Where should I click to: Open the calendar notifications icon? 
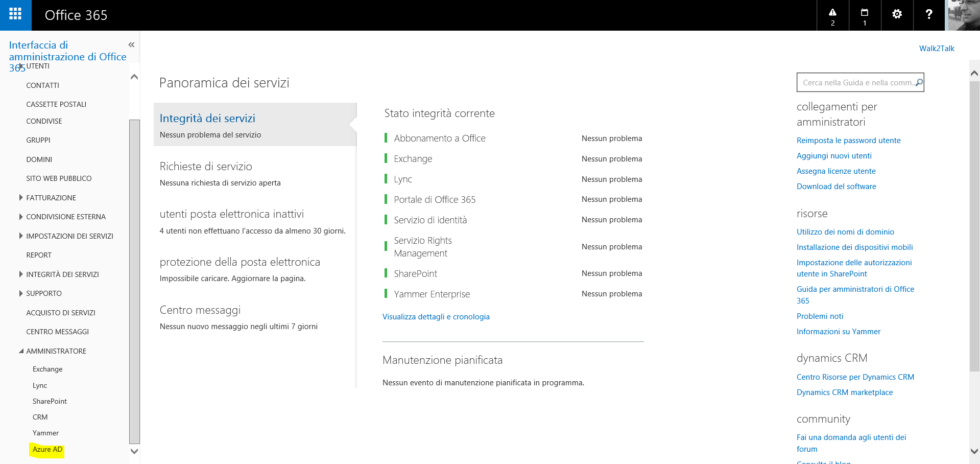[x=865, y=15]
